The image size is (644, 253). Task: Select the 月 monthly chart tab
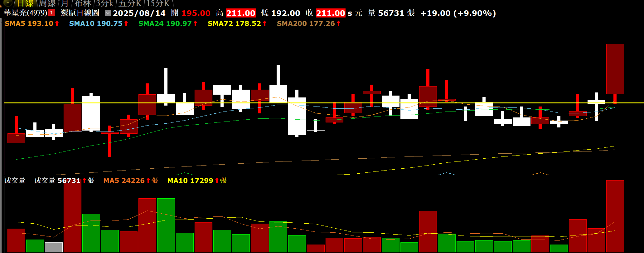coord(65,3)
